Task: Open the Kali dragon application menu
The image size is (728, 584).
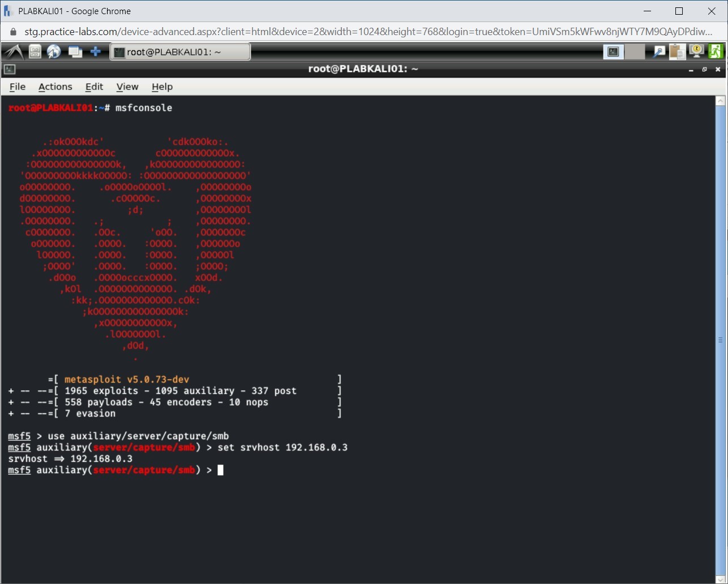Action: pyautogui.click(x=12, y=51)
